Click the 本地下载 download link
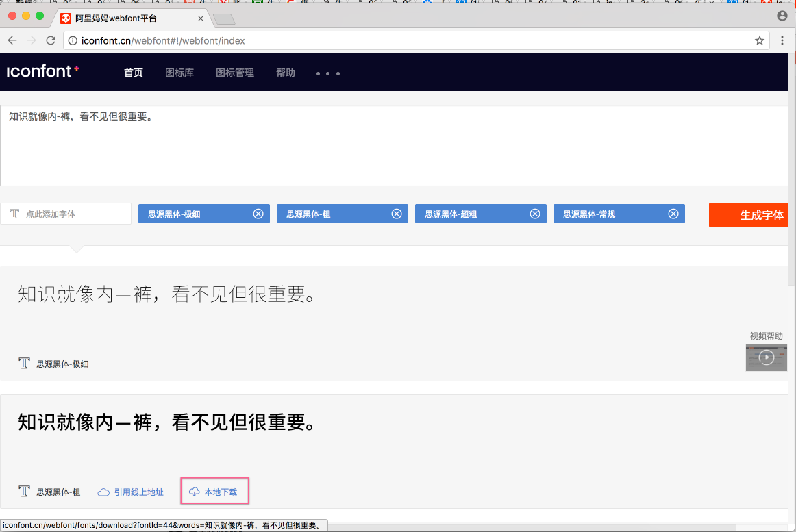Image resolution: width=796 pixels, height=532 pixels. pyautogui.click(x=214, y=492)
